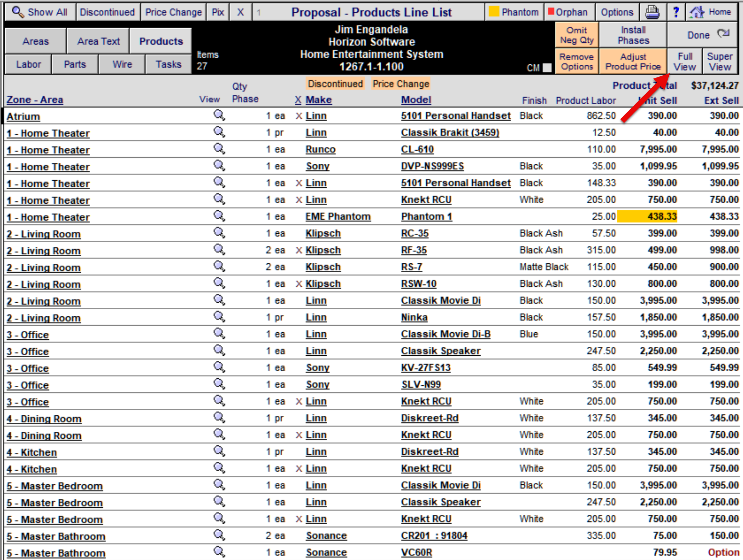Viewport: 743px width, 560px height.
Task: Open help question mark icon
Action: (x=675, y=12)
